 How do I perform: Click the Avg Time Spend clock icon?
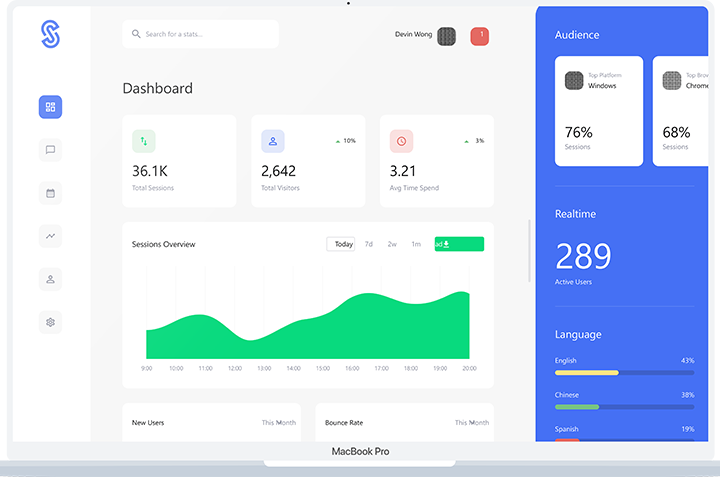(x=402, y=141)
